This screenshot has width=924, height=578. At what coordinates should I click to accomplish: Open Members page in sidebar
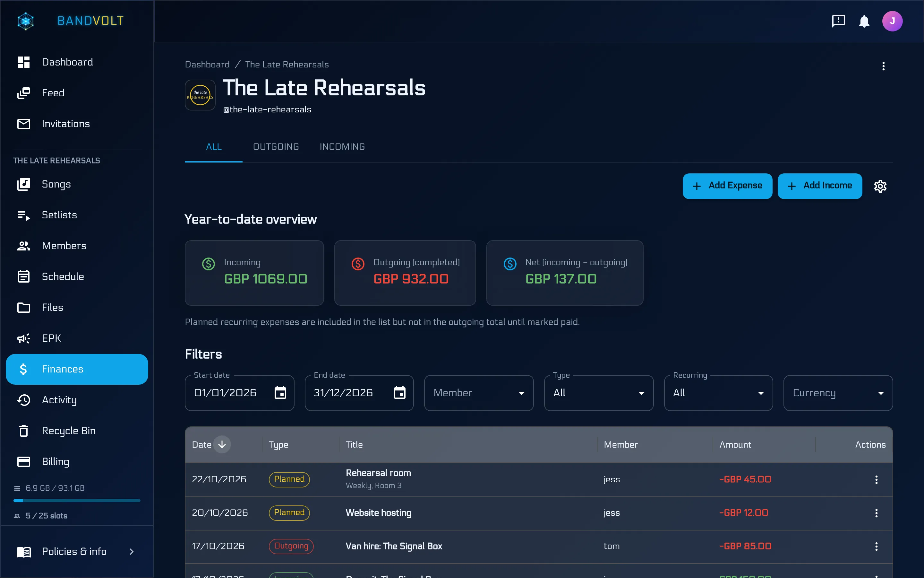click(77, 246)
